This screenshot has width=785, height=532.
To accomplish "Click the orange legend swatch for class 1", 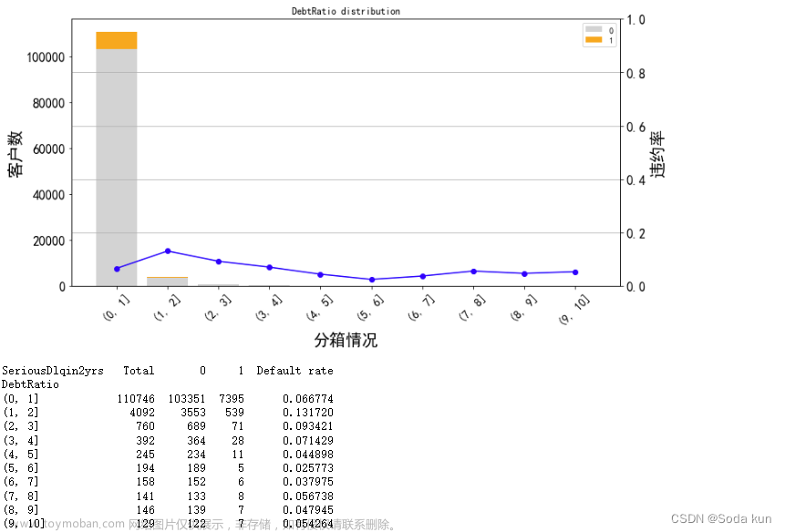I will click(x=594, y=39).
